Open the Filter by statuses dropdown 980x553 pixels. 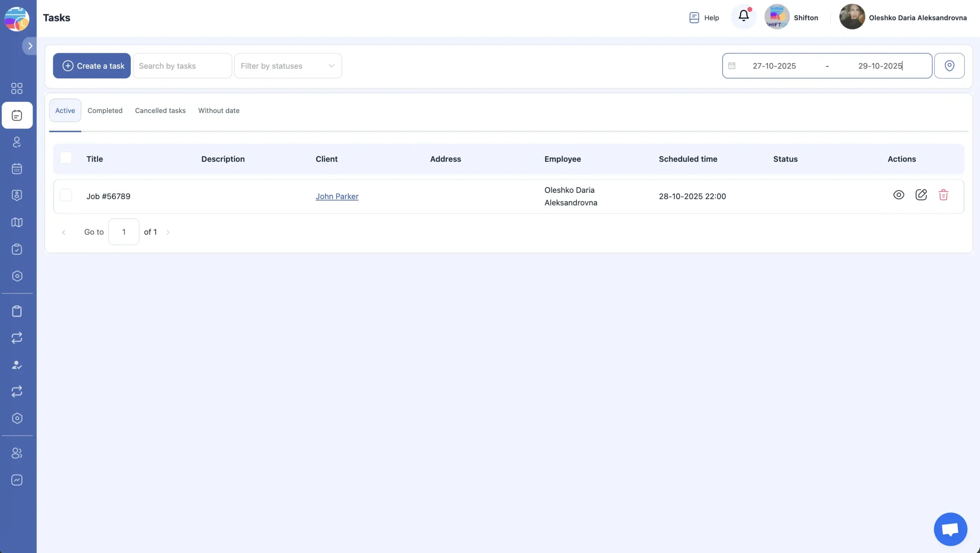[x=288, y=66]
